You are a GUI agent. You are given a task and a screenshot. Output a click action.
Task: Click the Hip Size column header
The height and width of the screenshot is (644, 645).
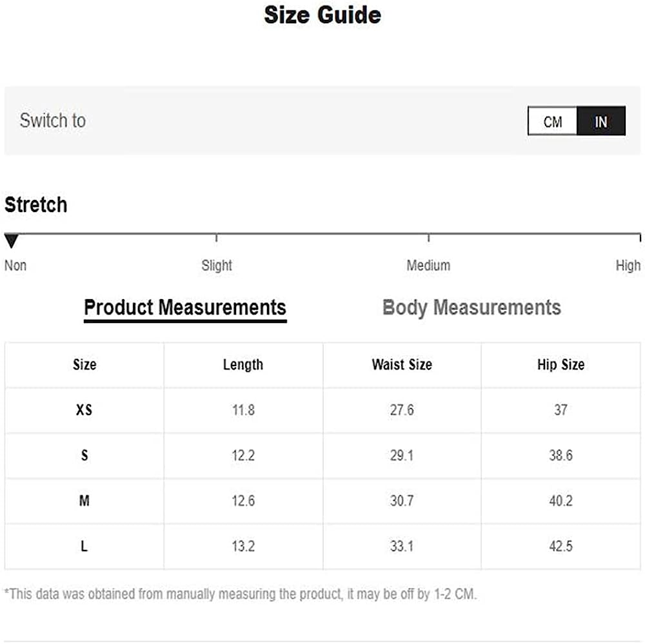tap(561, 365)
